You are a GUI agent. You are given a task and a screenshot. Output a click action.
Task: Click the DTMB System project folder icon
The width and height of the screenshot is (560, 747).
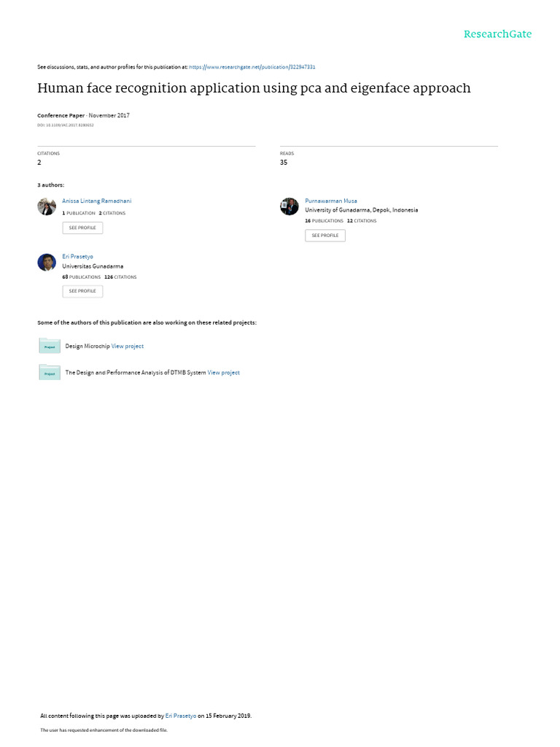(x=50, y=373)
